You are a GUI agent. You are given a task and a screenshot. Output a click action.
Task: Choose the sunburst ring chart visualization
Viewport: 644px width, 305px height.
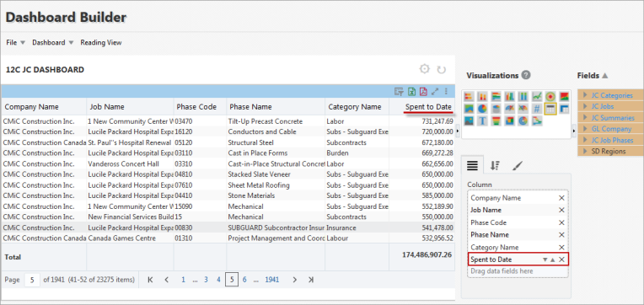tap(523, 120)
